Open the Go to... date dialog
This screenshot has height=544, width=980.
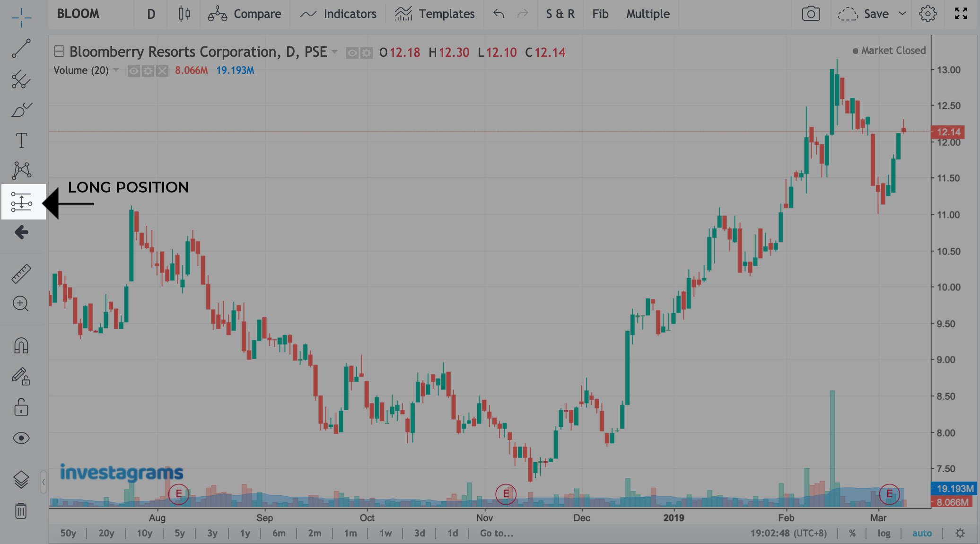click(496, 533)
